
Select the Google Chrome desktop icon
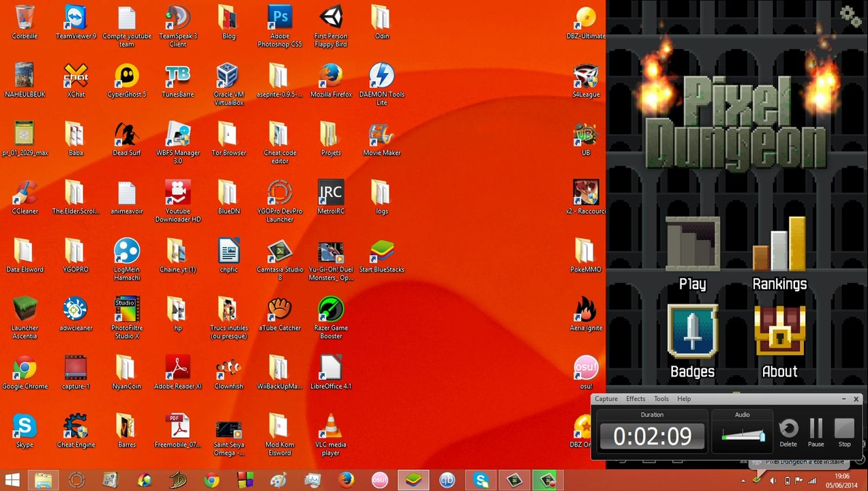[25, 368]
